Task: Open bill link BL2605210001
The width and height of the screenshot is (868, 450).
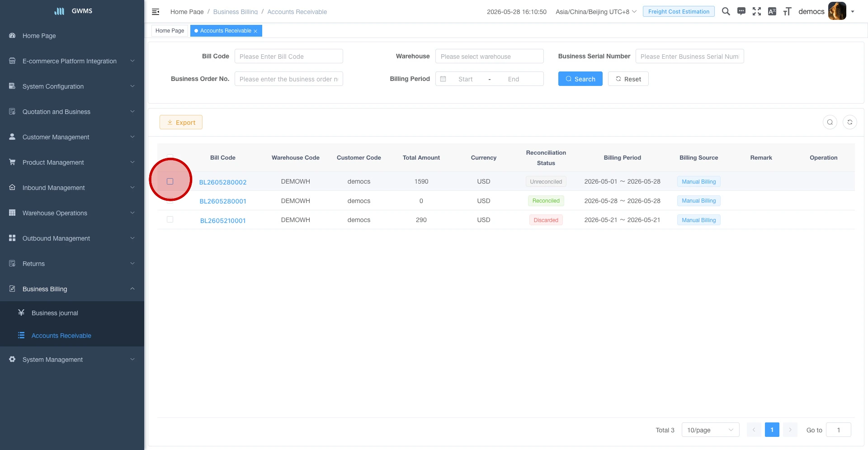Action: tap(223, 220)
